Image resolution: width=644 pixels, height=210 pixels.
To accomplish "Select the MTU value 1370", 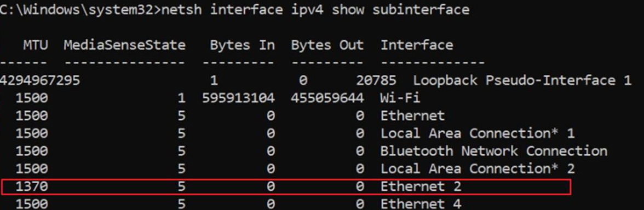I will pyautogui.click(x=32, y=186).
